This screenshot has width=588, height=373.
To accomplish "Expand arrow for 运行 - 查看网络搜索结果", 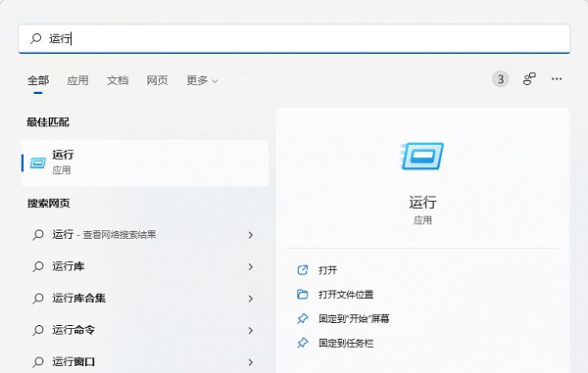I will [251, 235].
